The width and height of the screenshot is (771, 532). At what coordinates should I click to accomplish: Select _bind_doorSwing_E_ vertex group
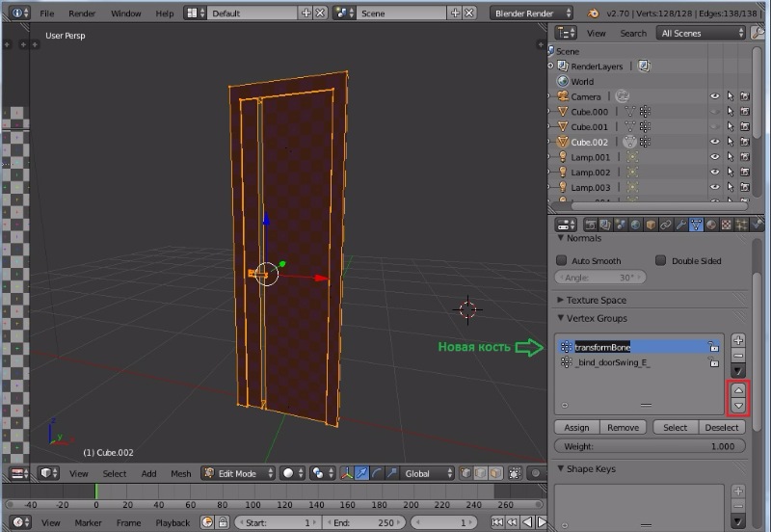point(613,363)
